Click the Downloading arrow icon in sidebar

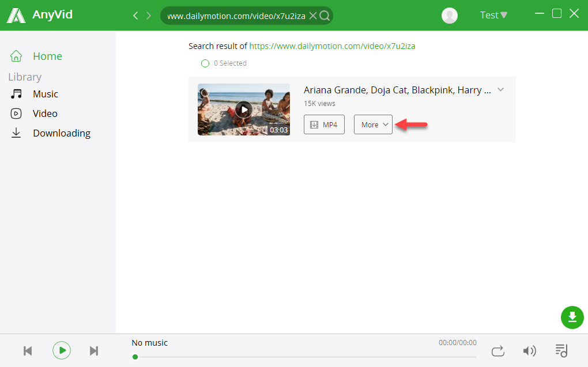(x=16, y=133)
